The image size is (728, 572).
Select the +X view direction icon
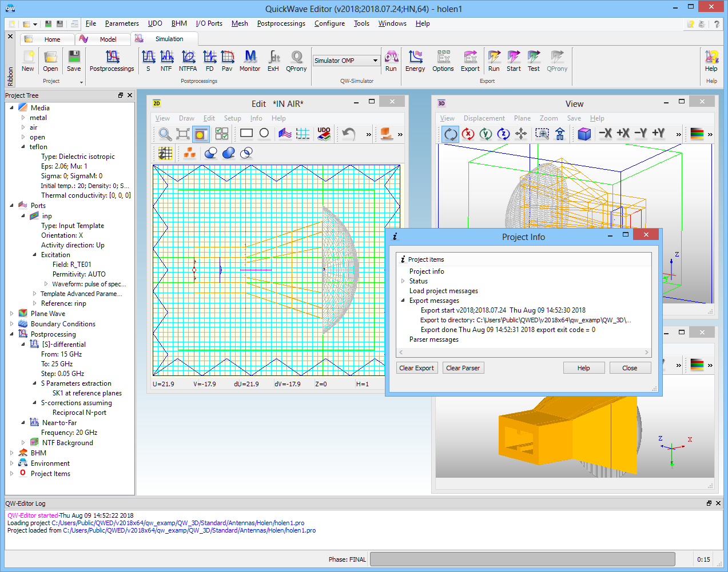623,134
